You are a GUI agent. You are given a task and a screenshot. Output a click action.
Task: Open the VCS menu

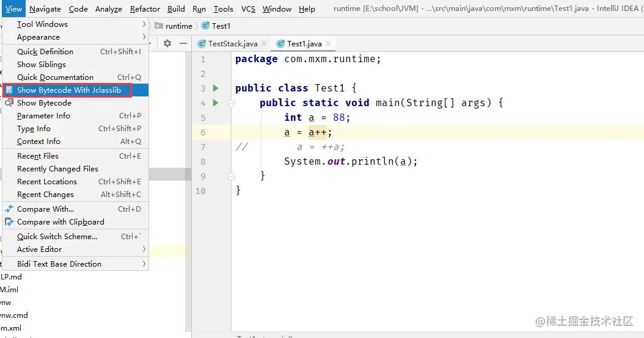pyautogui.click(x=248, y=9)
